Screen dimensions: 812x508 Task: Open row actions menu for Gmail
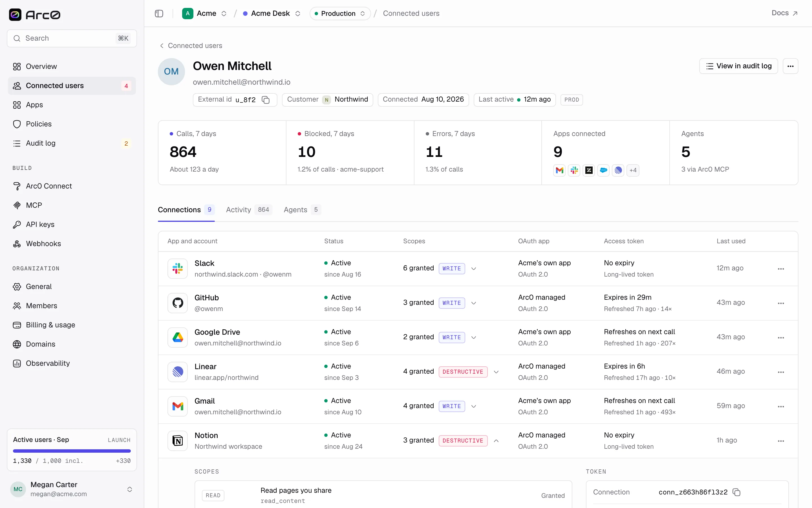(x=781, y=406)
